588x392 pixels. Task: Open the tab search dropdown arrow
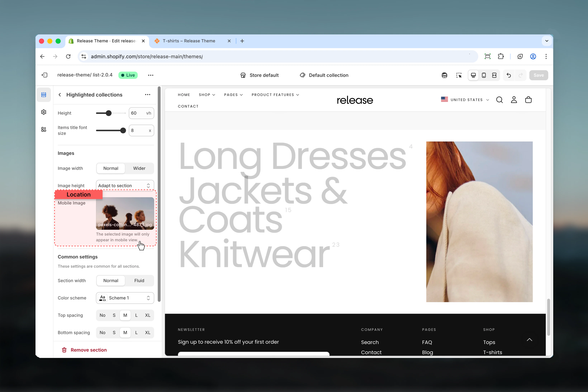547,41
